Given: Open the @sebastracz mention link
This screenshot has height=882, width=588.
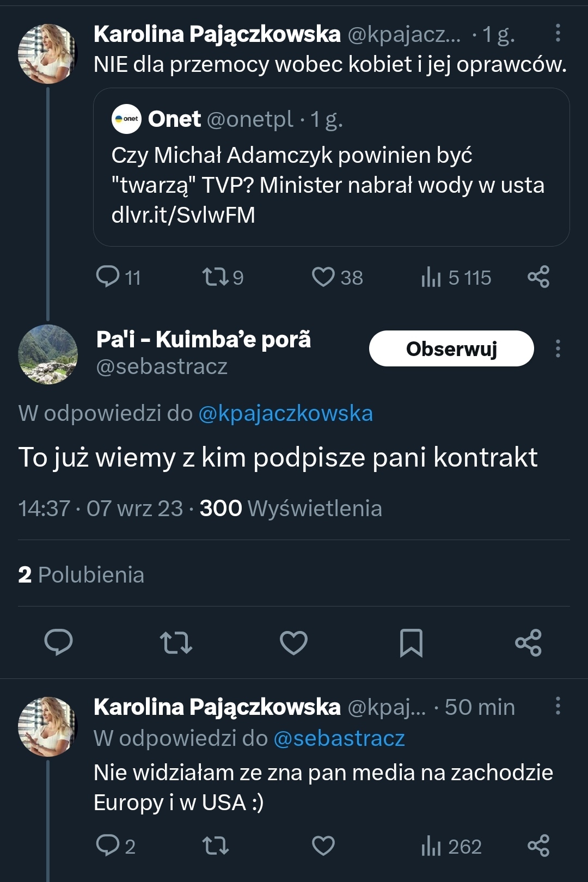Looking at the screenshot, I should 339,738.
